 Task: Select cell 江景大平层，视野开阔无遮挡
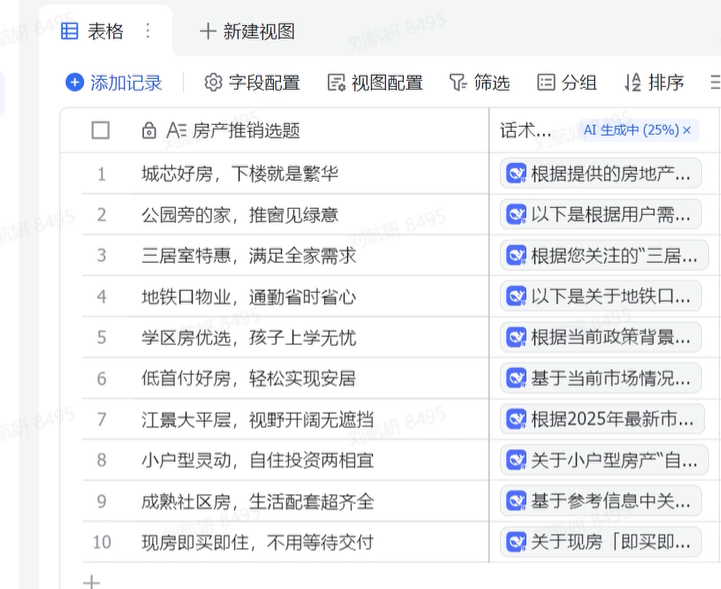click(x=258, y=419)
